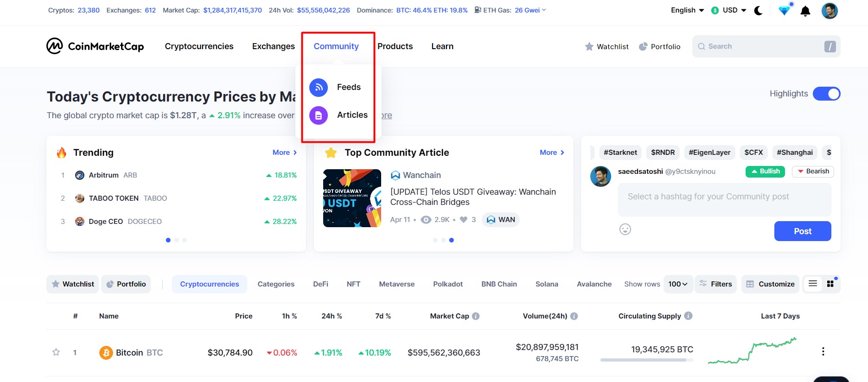Click the Bitcoin coin logo
Screen dimensions: 868x382
point(106,353)
